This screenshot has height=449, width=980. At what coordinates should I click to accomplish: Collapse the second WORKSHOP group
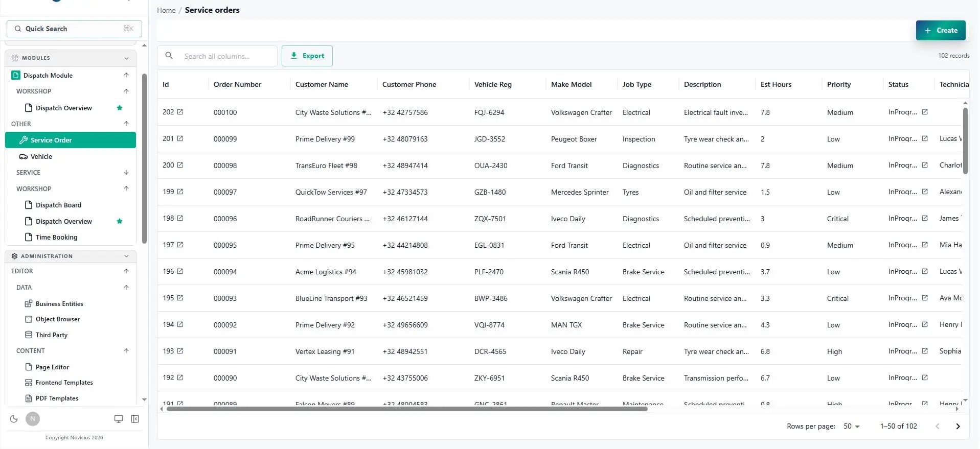(x=126, y=188)
